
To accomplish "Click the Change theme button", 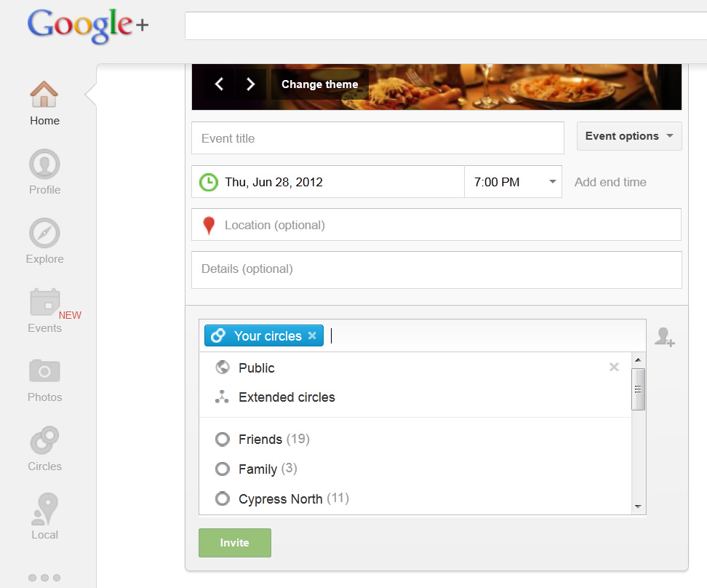I will click(320, 84).
